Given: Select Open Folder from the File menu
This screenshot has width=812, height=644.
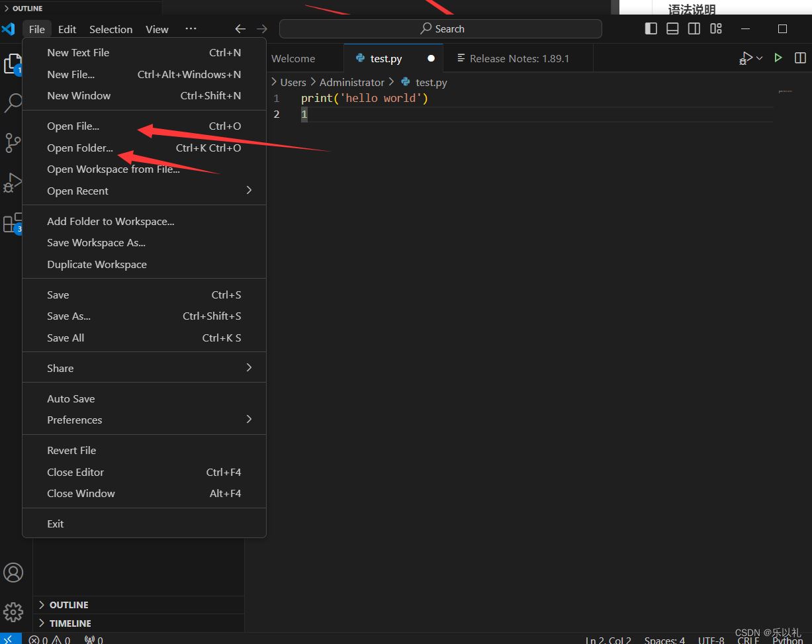Looking at the screenshot, I should pos(79,148).
